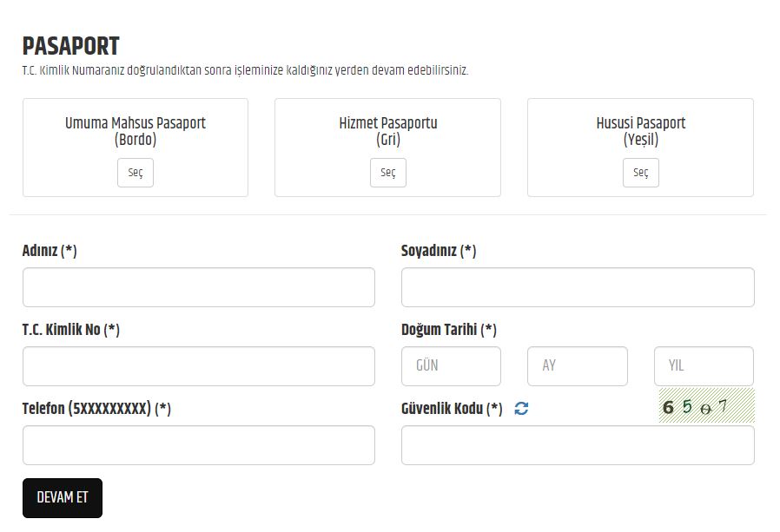Image resolution: width=780 pixels, height=532 pixels.
Task: Click the Güvenlik Kodu input box
Action: [x=578, y=445]
